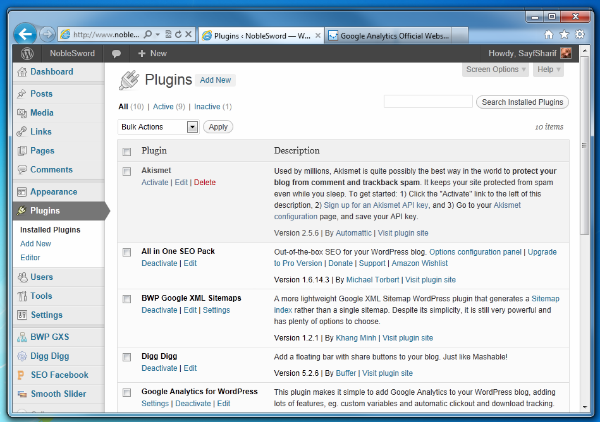Screen dimensions: 600x422
Task: Click the SayfSharif avatar image
Action: (566, 53)
